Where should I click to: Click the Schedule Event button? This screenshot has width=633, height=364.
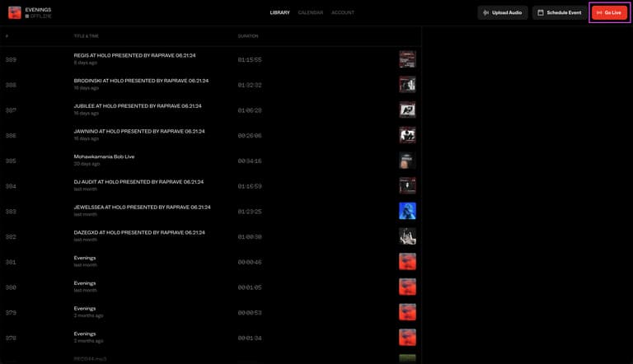point(560,12)
